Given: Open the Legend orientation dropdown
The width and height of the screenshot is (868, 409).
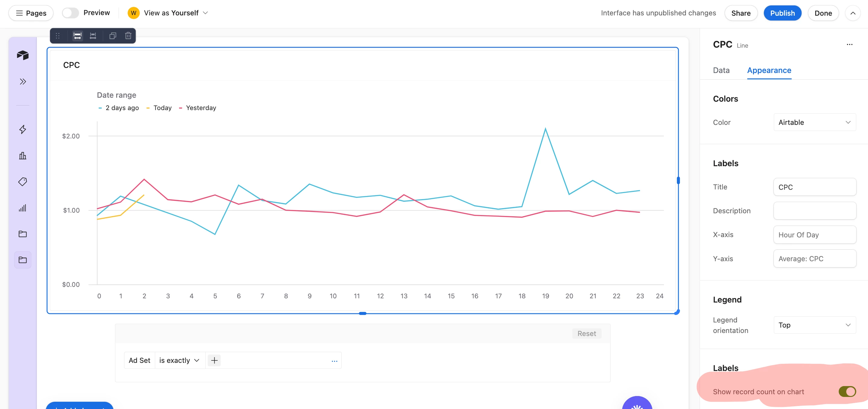Looking at the screenshot, I should tap(814, 325).
